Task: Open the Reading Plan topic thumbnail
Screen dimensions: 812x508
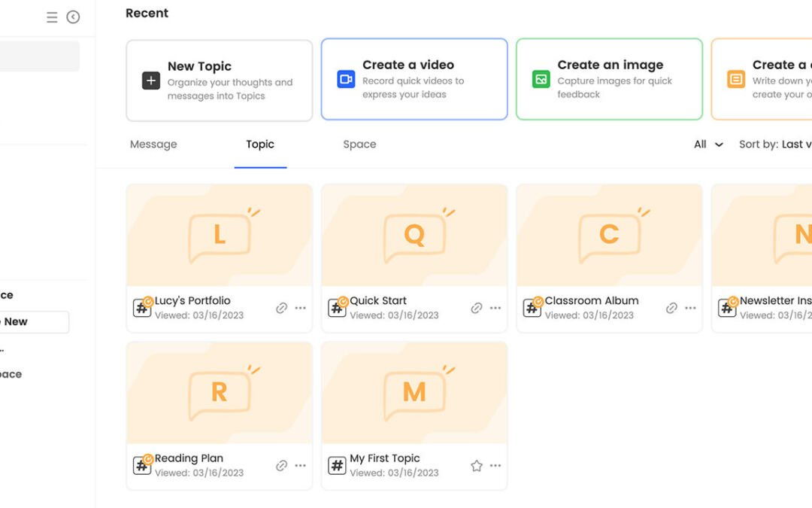Action: pyautogui.click(x=219, y=393)
